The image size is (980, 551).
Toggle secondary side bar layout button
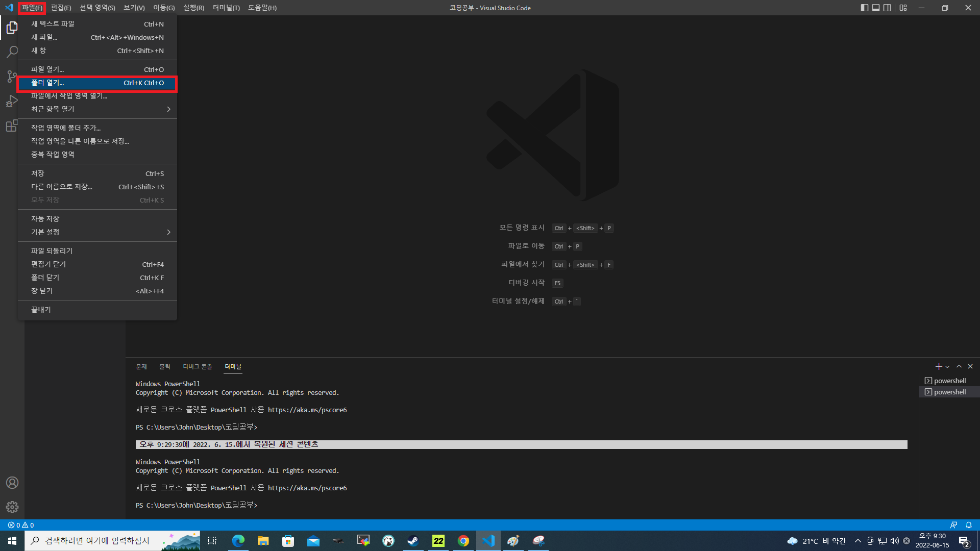pos(888,8)
